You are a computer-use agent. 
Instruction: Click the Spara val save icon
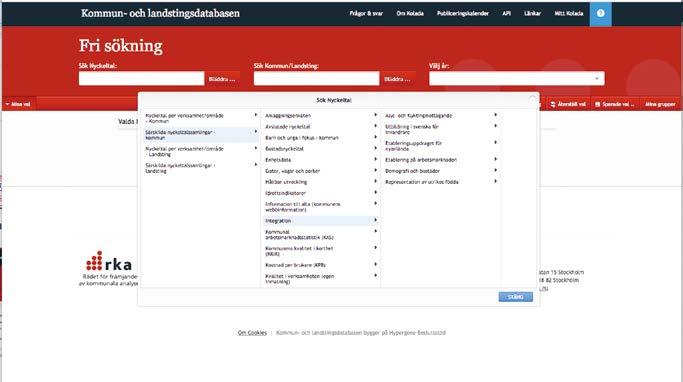[598, 105]
